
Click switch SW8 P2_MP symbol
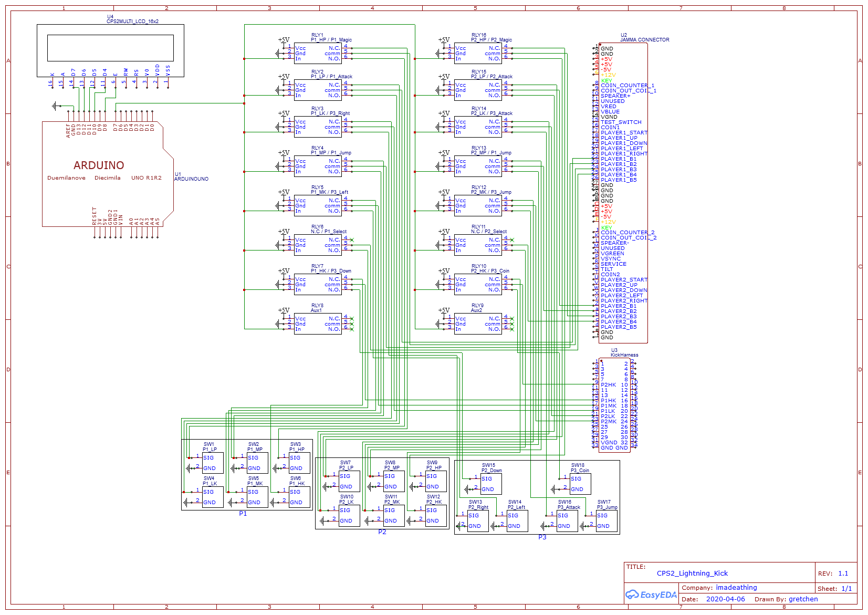coord(394,481)
